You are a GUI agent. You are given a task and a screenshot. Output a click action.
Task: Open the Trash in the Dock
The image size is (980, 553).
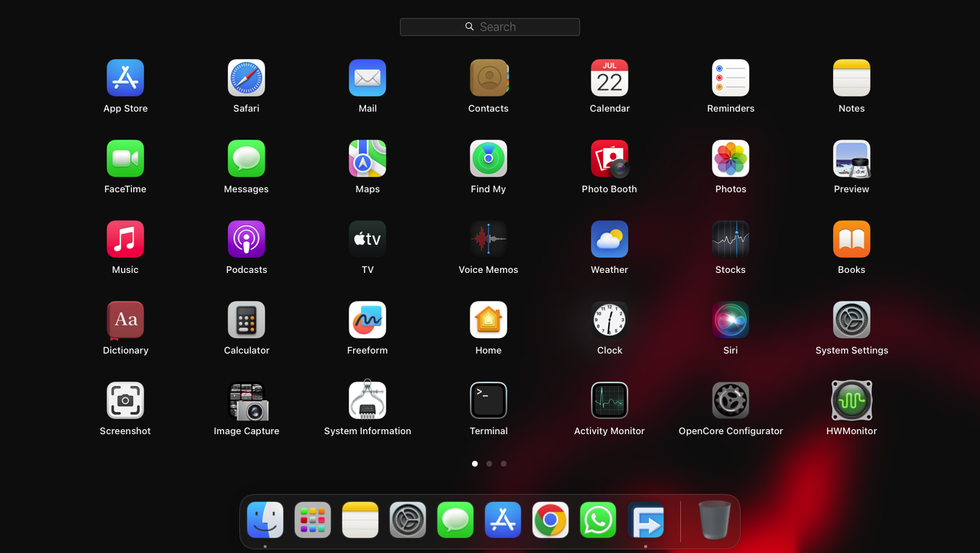[x=715, y=520]
